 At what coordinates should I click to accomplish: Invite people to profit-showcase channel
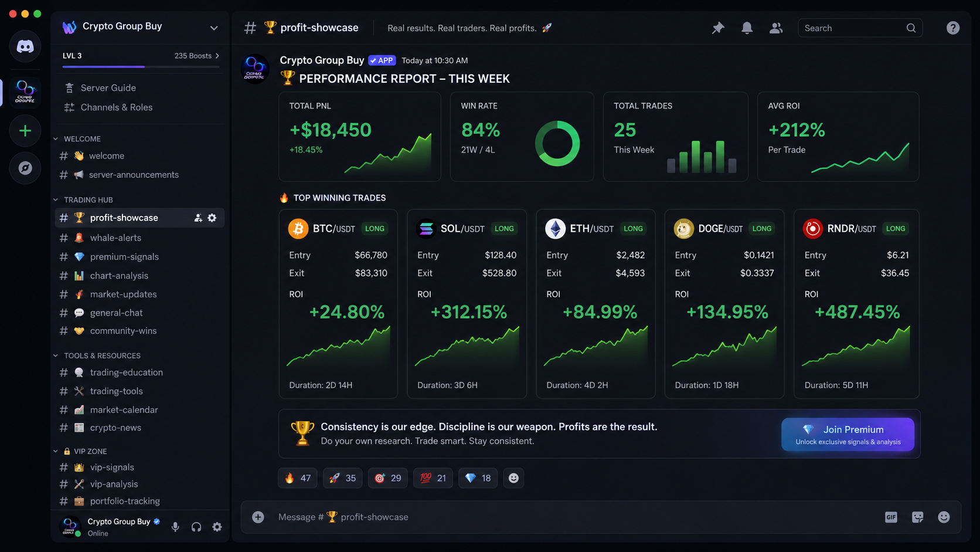point(198,218)
